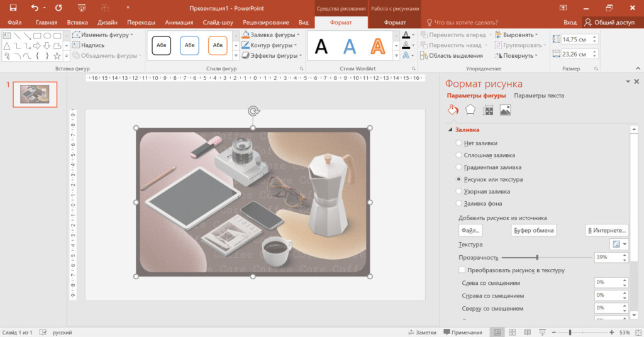Expand the 'Заливка фигуры' dropdown
Image resolution: width=644 pixels, height=337 pixels.
(x=271, y=35)
